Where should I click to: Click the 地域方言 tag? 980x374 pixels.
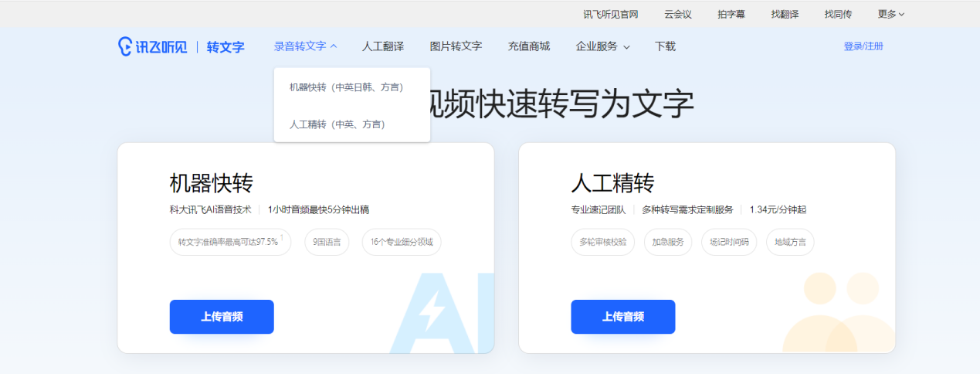(x=790, y=242)
